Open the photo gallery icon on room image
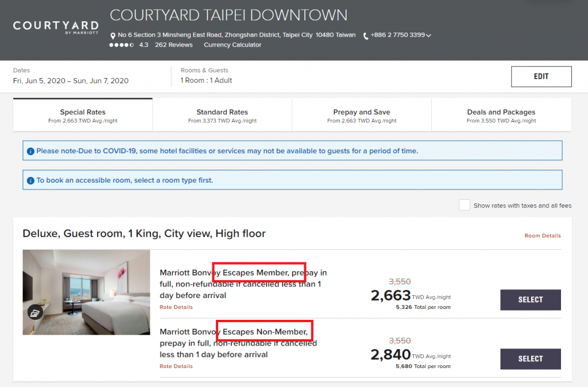 pos(35,312)
